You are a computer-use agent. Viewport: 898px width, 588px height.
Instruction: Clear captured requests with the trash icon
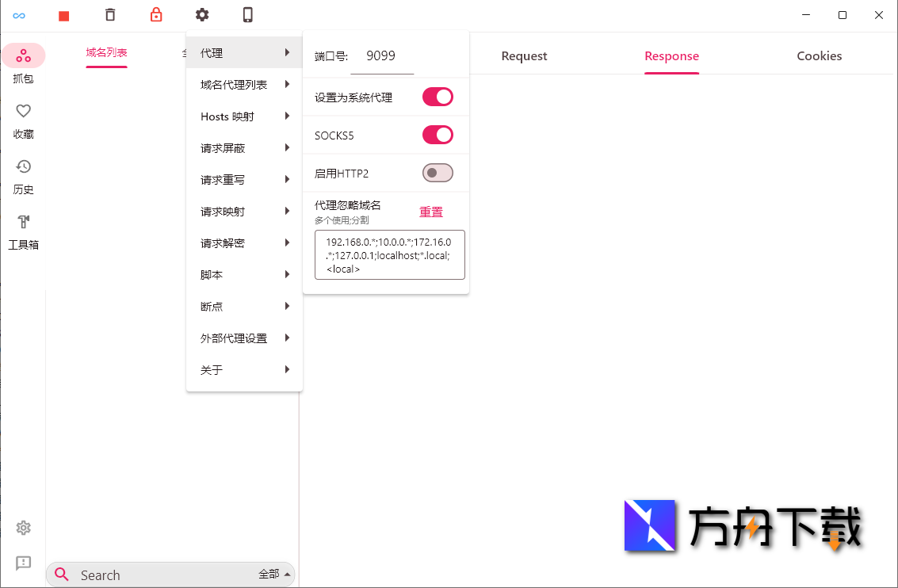pyautogui.click(x=109, y=15)
